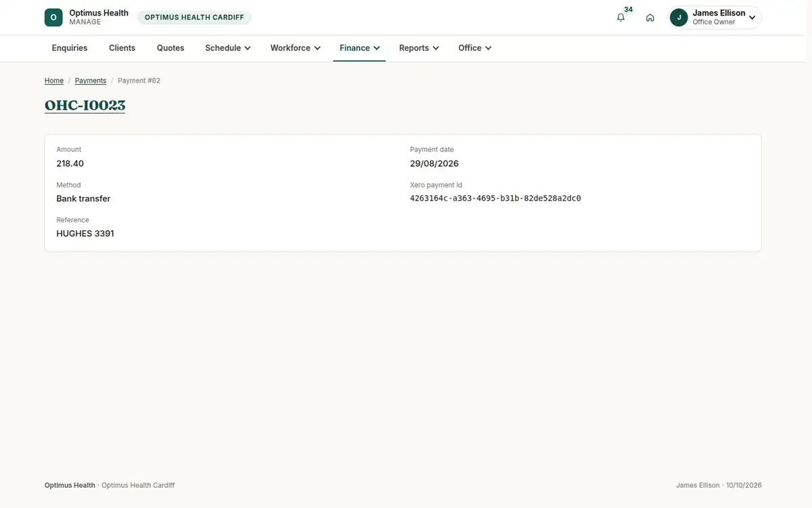Click the HUGHES 3391 reference text

[85, 234]
